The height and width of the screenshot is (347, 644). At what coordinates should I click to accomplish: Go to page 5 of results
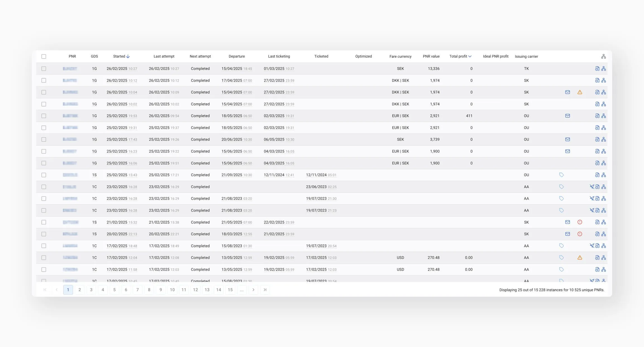[114, 290]
